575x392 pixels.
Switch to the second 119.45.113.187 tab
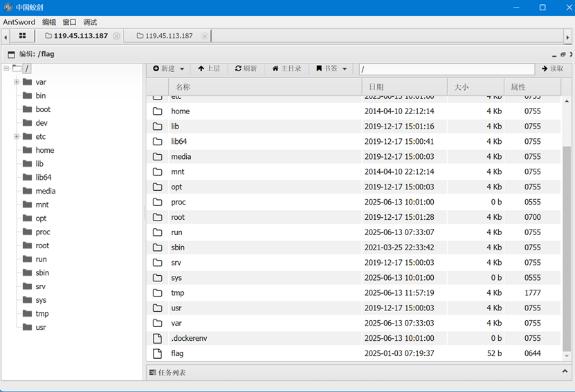point(165,36)
